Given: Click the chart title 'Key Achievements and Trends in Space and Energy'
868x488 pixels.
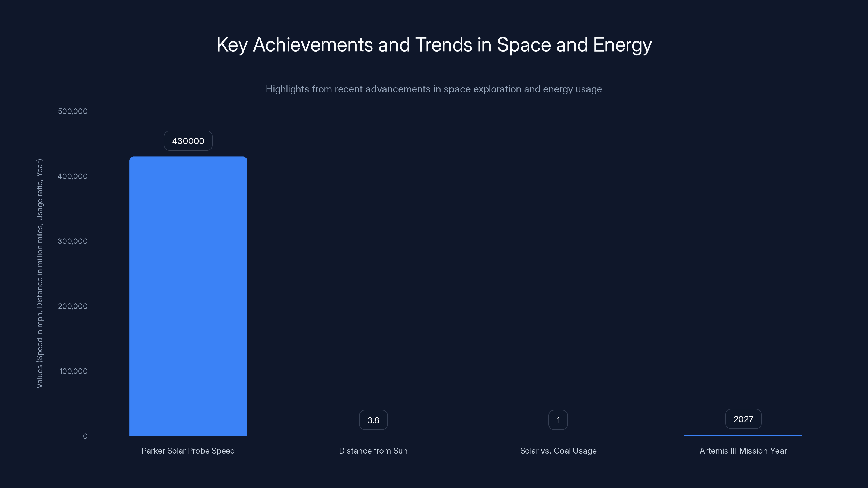Looking at the screenshot, I should [434, 45].
